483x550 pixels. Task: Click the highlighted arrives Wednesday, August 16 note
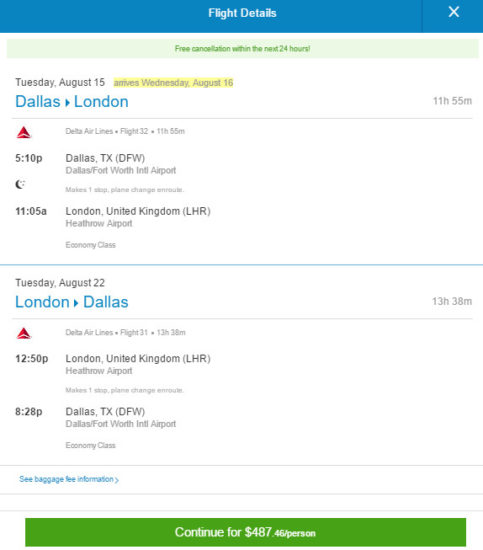click(x=173, y=83)
